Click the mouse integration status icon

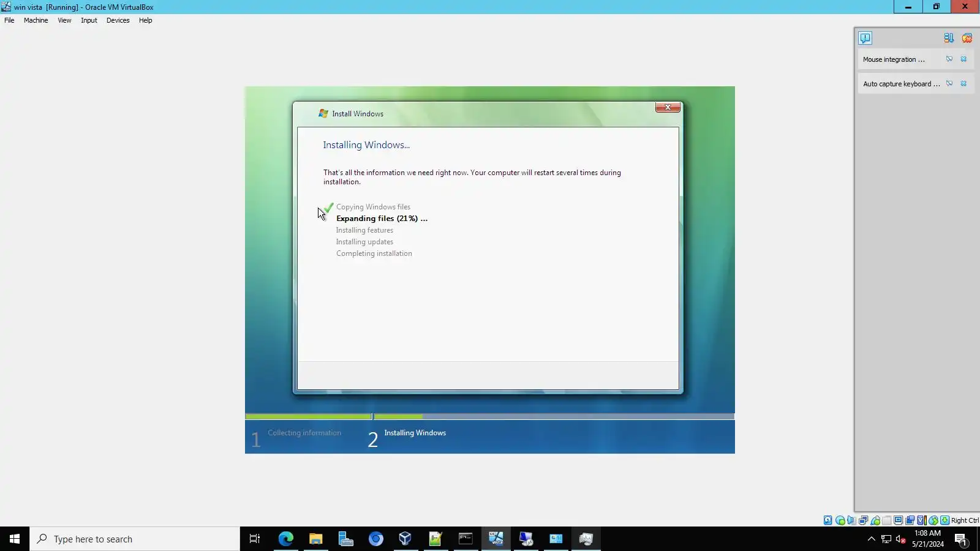pos(933,520)
